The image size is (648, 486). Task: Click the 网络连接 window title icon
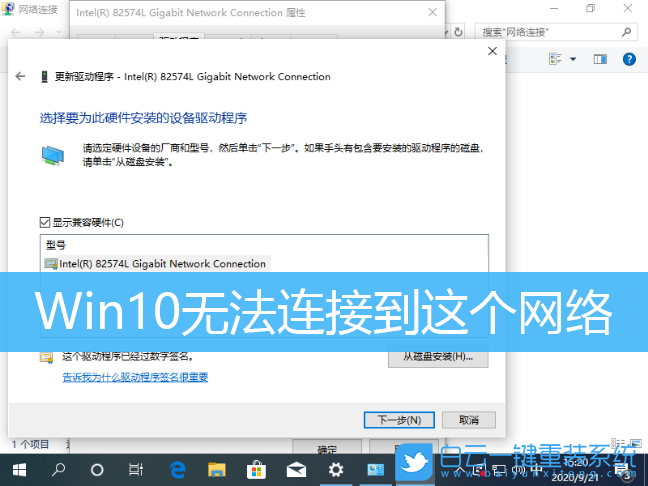(7, 9)
